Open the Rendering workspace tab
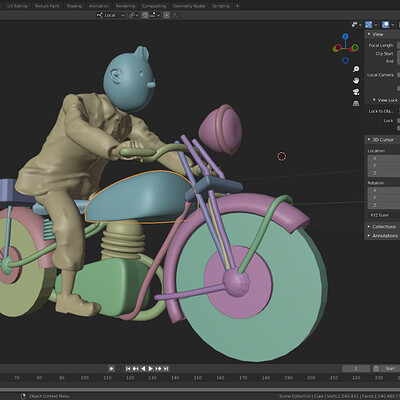 tap(125, 6)
